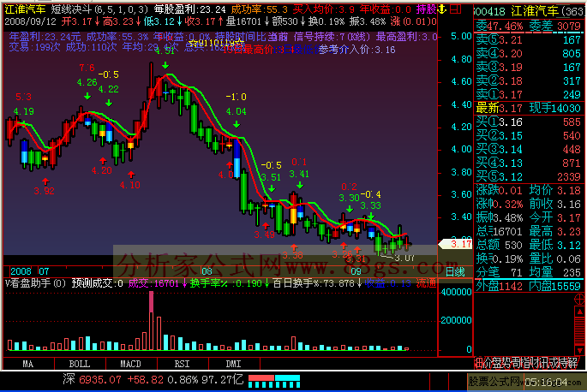
Task: Click the 均价 3.18 value
Action: 554,190
